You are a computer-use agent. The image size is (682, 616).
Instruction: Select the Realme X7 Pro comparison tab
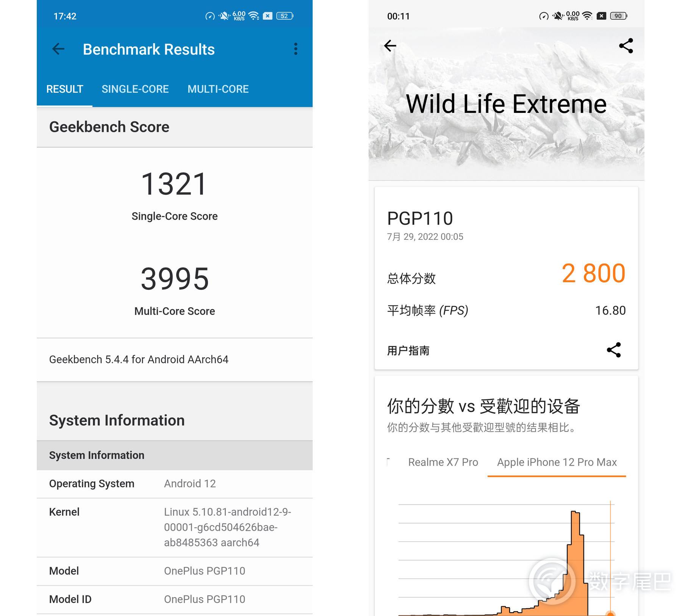coord(443,462)
